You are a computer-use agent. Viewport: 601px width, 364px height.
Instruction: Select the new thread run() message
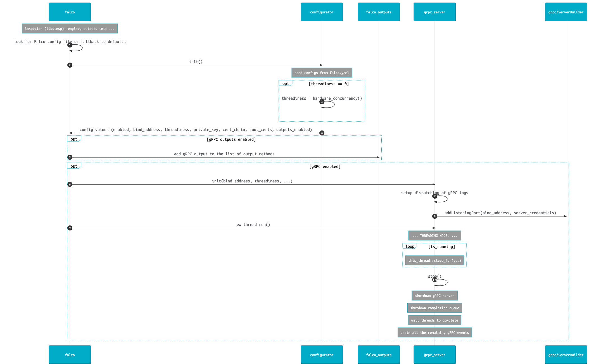pyautogui.click(x=253, y=225)
